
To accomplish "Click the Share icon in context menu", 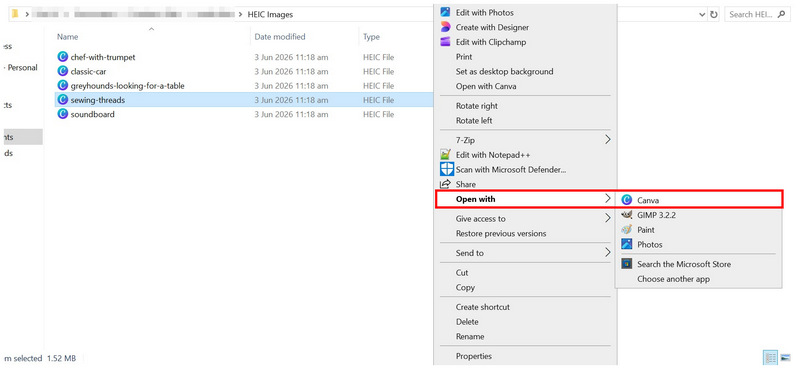I will [x=445, y=184].
